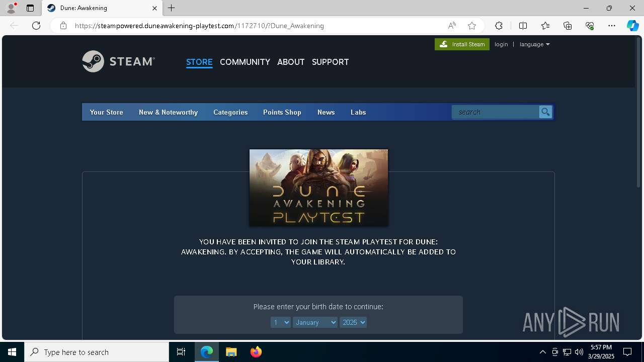Open the notification center icon
Viewport: 644px width, 362px height.
[x=627, y=352]
